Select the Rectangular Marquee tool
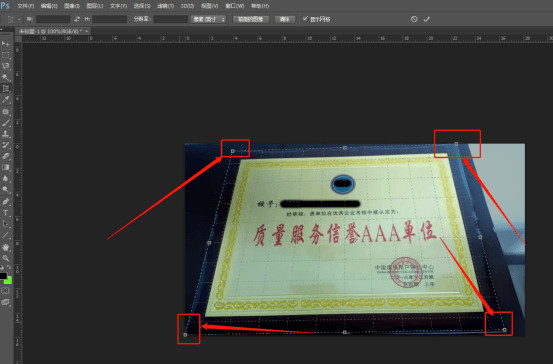The width and height of the screenshot is (553, 364). point(5,55)
